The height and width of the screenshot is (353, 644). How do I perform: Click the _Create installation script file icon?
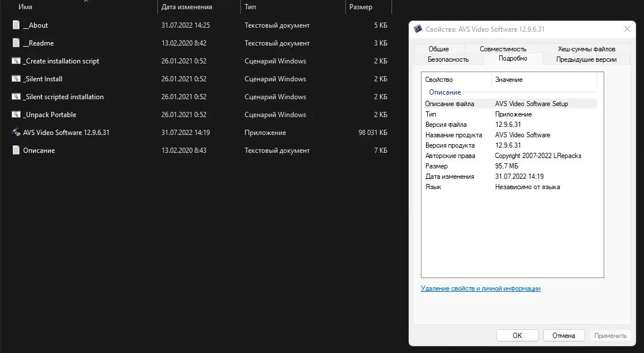tap(16, 61)
